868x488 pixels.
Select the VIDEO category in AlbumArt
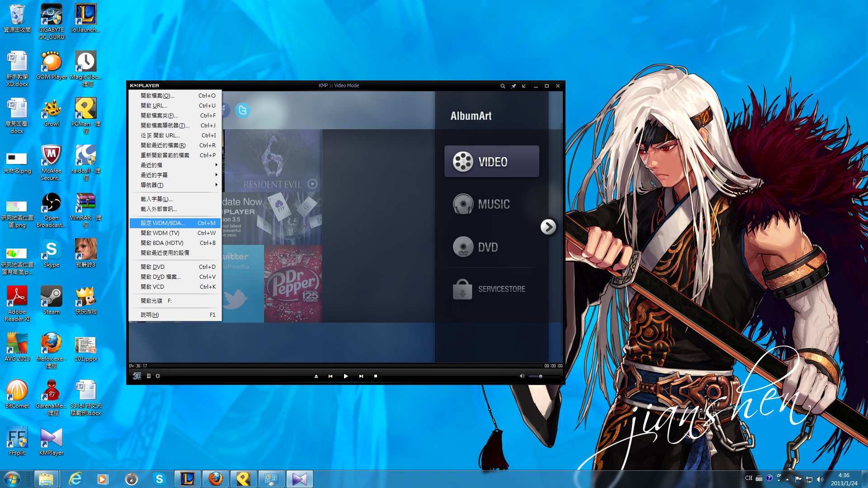(x=492, y=161)
